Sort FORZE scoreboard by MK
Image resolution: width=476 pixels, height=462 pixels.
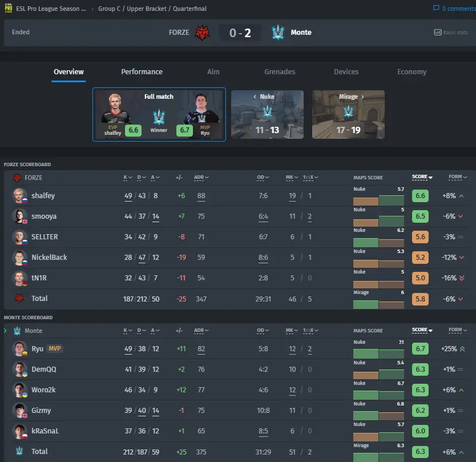pyautogui.click(x=292, y=178)
